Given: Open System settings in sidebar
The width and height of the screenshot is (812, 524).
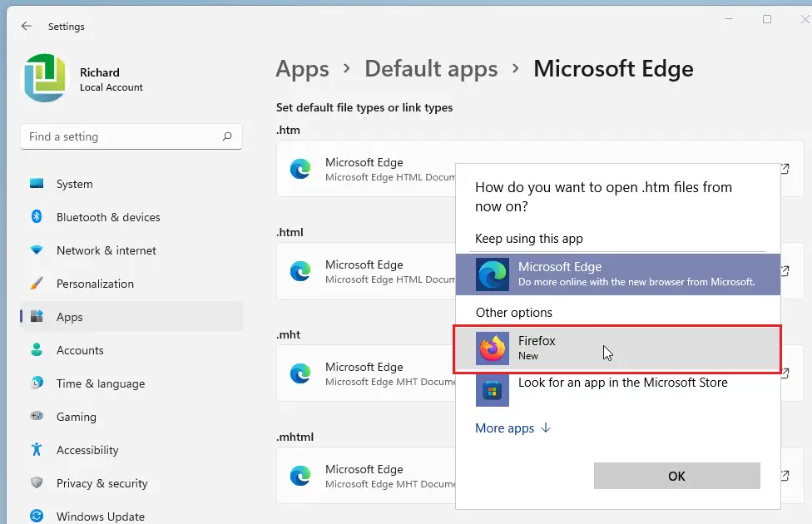Looking at the screenshot, I should point(131,184).
